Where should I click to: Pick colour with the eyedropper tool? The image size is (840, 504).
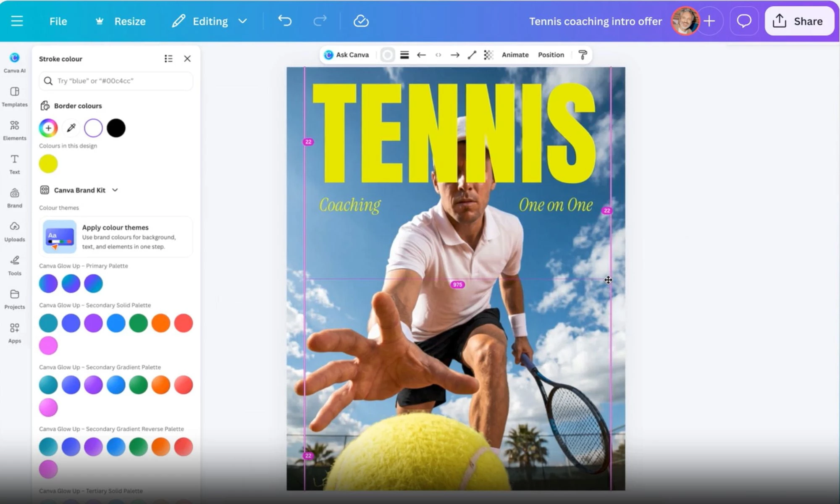point(71,128)
